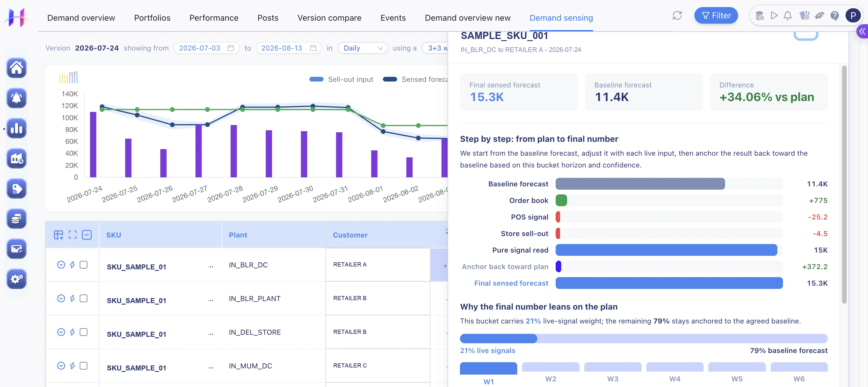Click the live signals weight progress bar
This screenshot has height=387, width=868.
644,339
